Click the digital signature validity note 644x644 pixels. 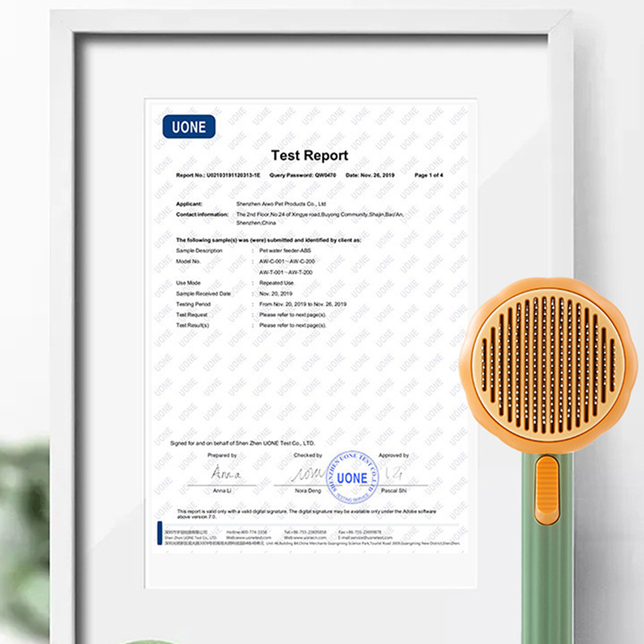(306, 514)
